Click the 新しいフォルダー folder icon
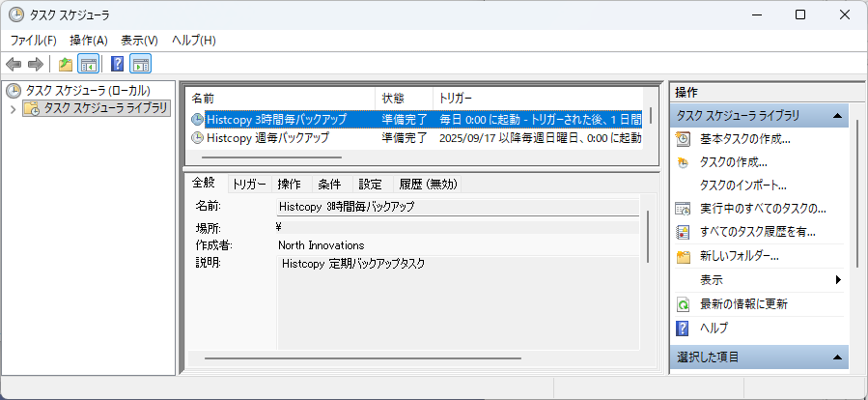 click(683, 257)
